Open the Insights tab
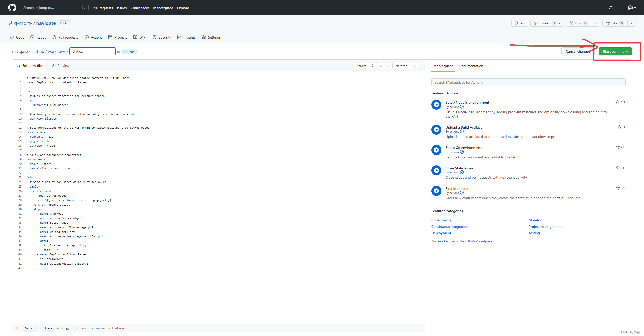Screen dimensions: 644x336 (186, 37)
